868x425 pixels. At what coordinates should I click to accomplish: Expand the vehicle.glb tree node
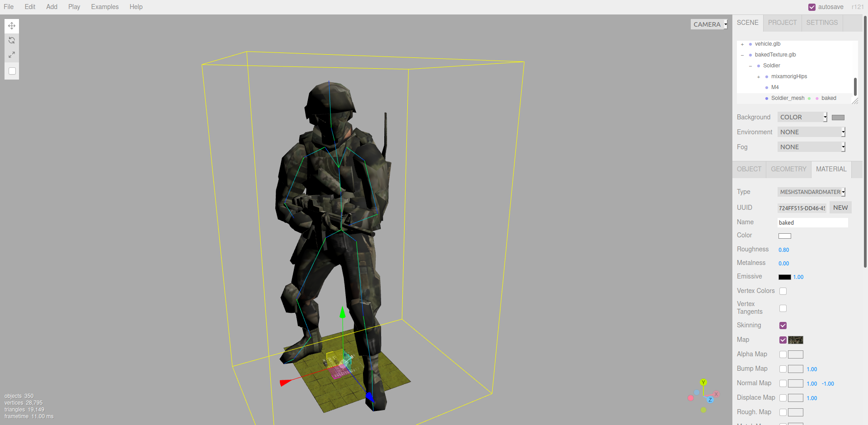click(x=742, y=44)
